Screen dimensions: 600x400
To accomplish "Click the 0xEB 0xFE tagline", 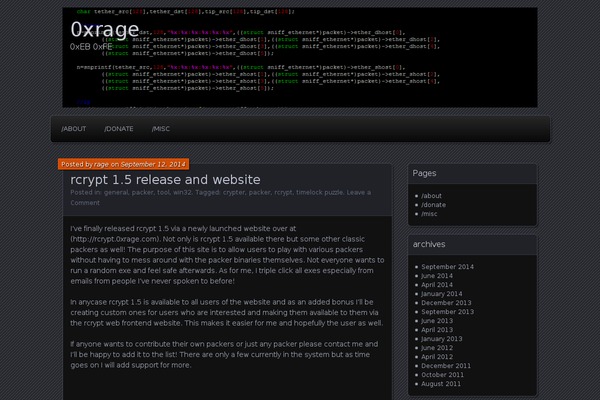I will pyautogui.click(x=91, y=47).
